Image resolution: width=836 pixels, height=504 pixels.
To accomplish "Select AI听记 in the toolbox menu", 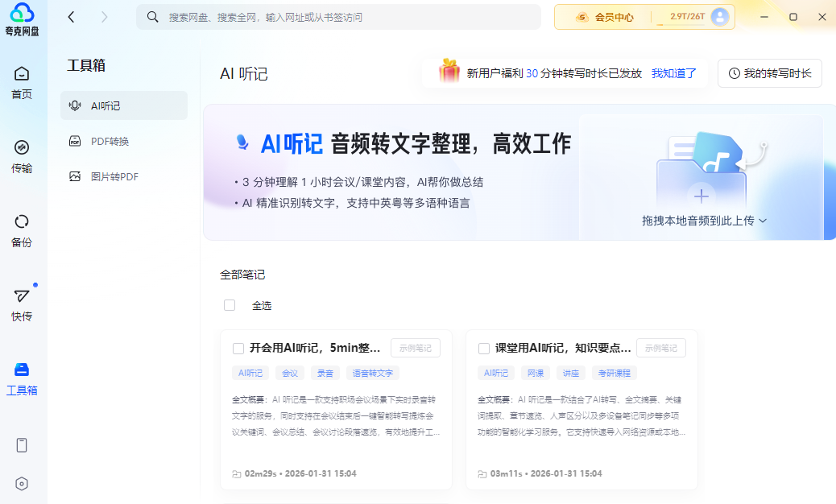I will (106, 105).
